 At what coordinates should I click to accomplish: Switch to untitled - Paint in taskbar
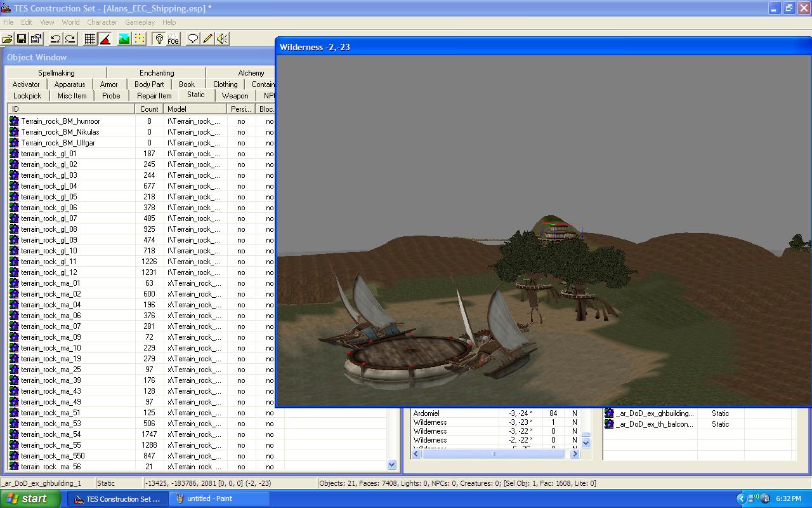pos(221,498)
